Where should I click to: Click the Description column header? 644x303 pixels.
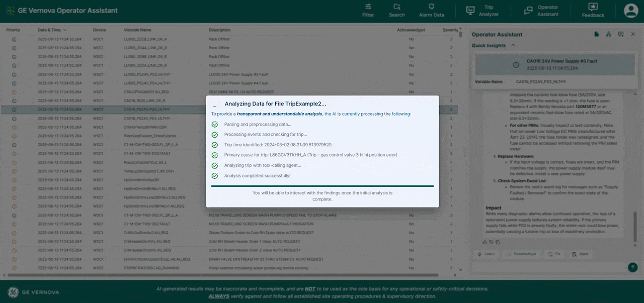(219, 30)
